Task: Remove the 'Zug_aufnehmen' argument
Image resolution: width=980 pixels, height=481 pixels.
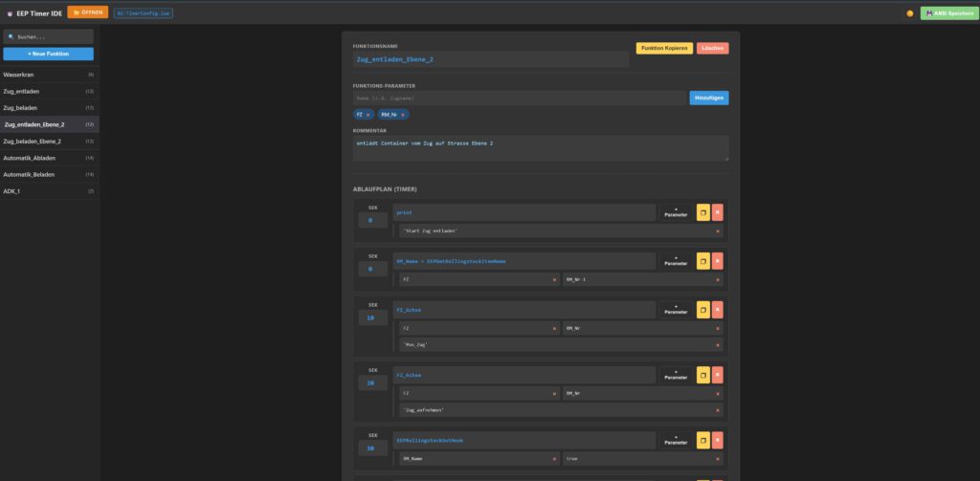Action: tap(718, 409)
